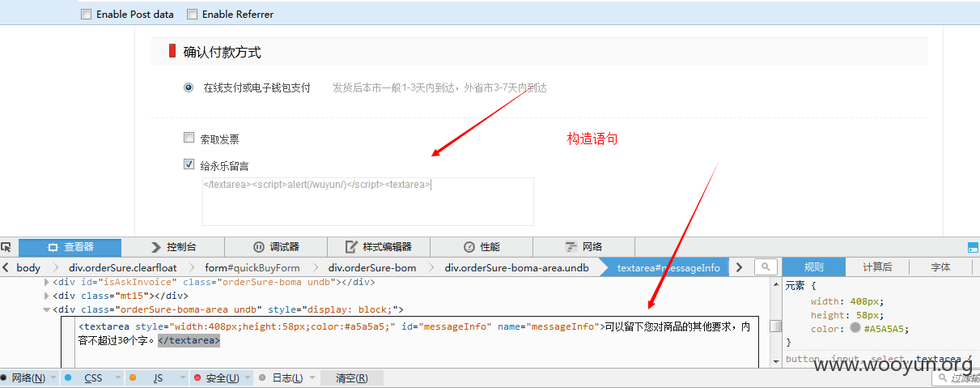Open the 网络 network tab
This screenshot has width=980, height=388.
(x=583, y=247)
